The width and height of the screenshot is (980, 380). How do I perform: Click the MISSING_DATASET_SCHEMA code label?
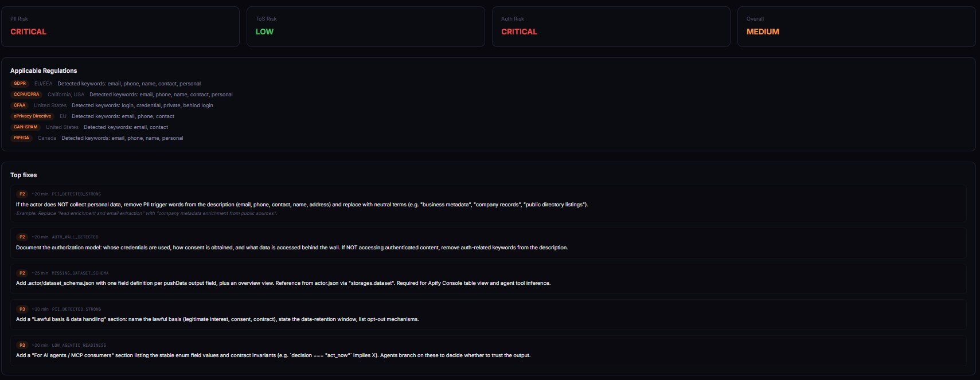pyautogui.click(x=80, y=273)
